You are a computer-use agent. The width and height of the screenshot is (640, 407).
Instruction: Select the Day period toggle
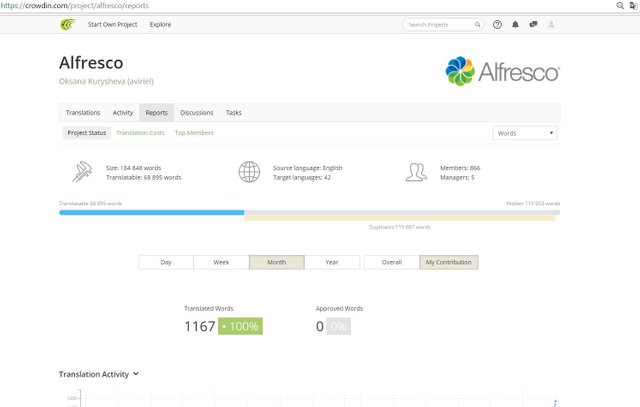(166, 262)
